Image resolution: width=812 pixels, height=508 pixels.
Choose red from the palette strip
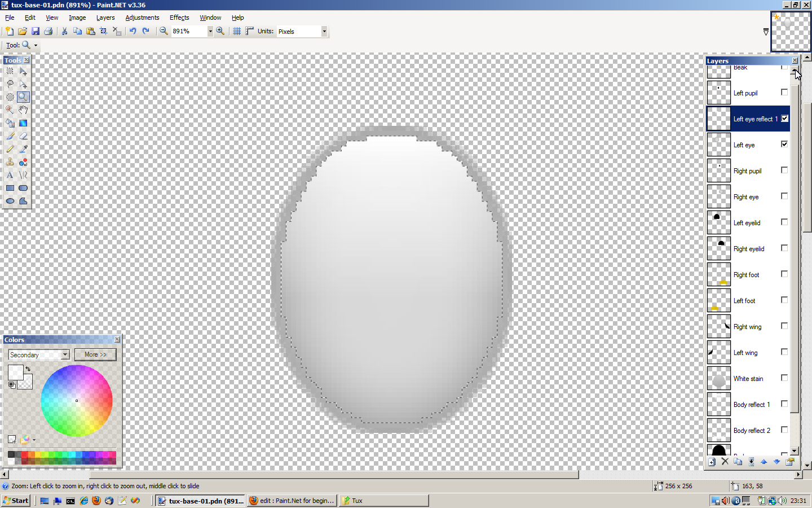click(x=25, y=454)
